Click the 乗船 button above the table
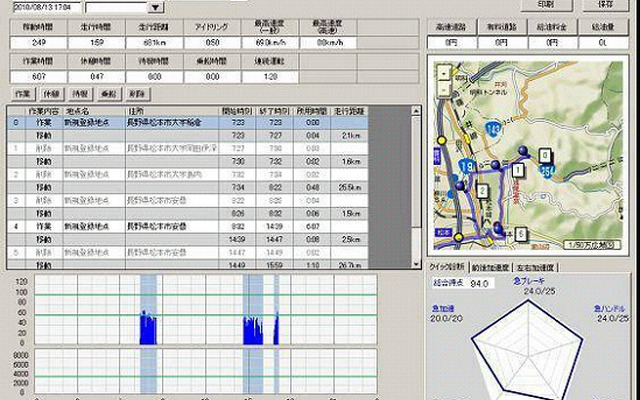 (x=109, y=94)
